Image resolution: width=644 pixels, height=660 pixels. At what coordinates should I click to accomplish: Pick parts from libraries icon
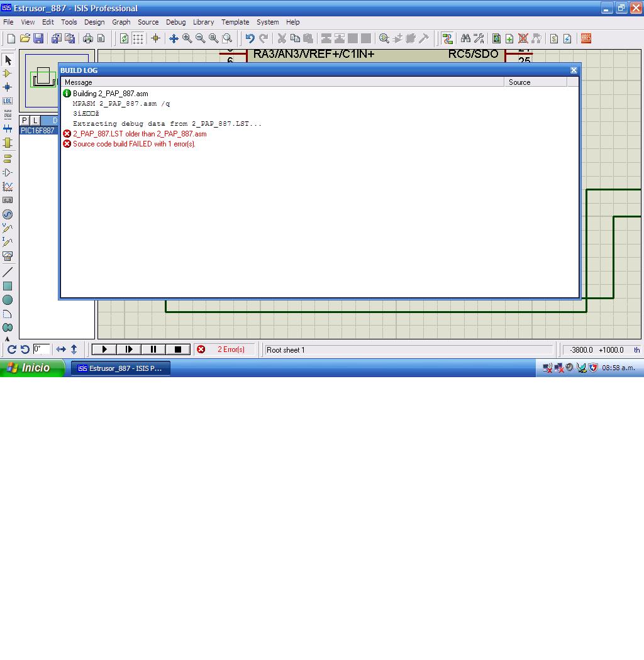[384, 39]
